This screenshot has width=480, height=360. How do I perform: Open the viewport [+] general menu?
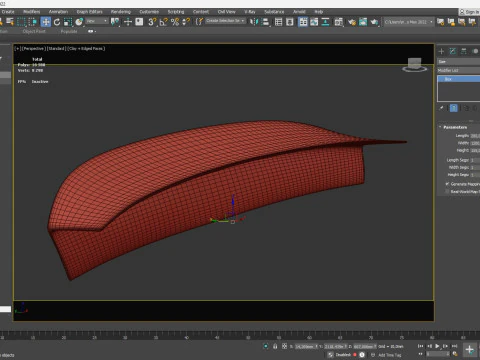(17, 49)
